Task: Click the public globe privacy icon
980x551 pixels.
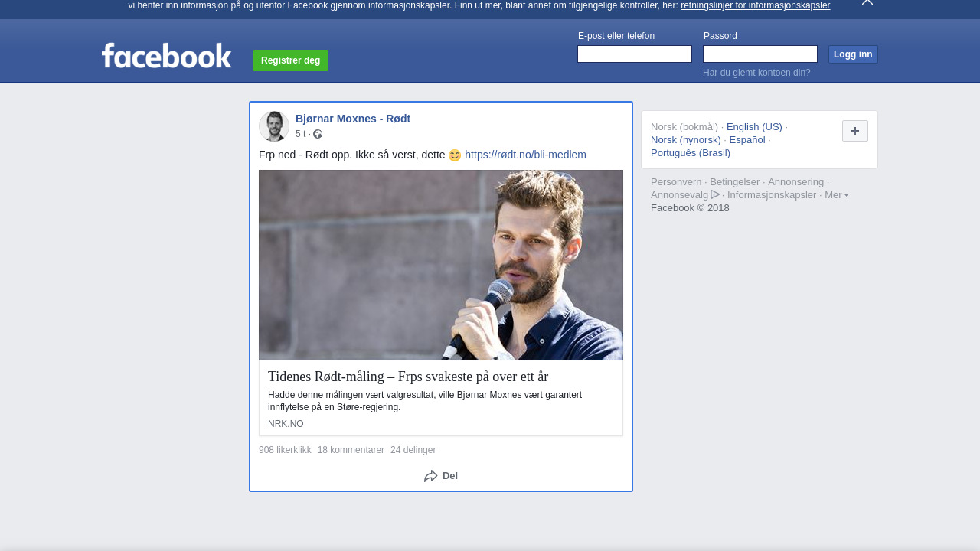Action: click(318, 134)
